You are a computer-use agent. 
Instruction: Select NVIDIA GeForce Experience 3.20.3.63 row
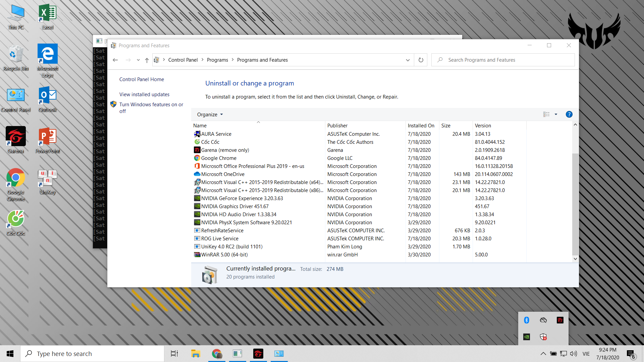[359, 198]
